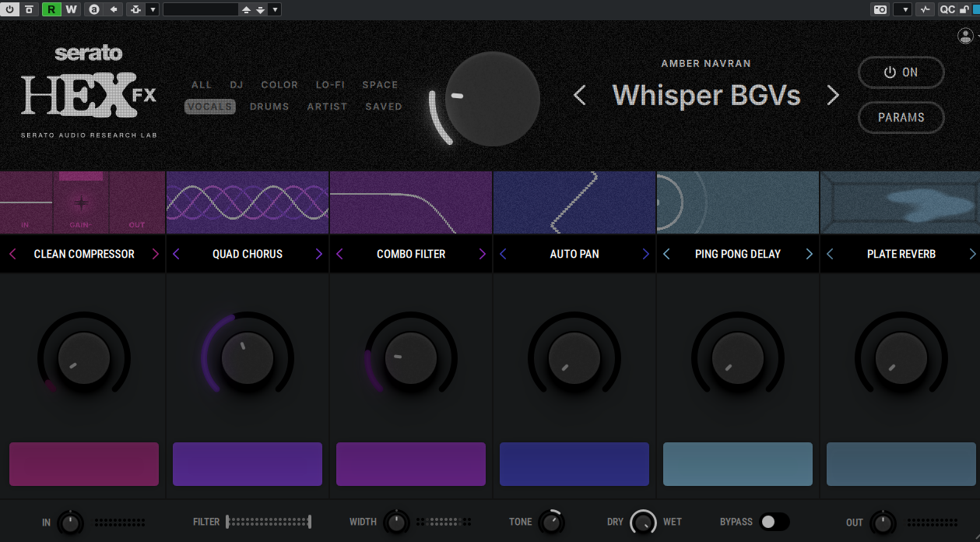The height and width of the screenshot is (542, 980).
Task: Click the left arrow copy-setting icon in host toolbar
Action: coord(114,9)
